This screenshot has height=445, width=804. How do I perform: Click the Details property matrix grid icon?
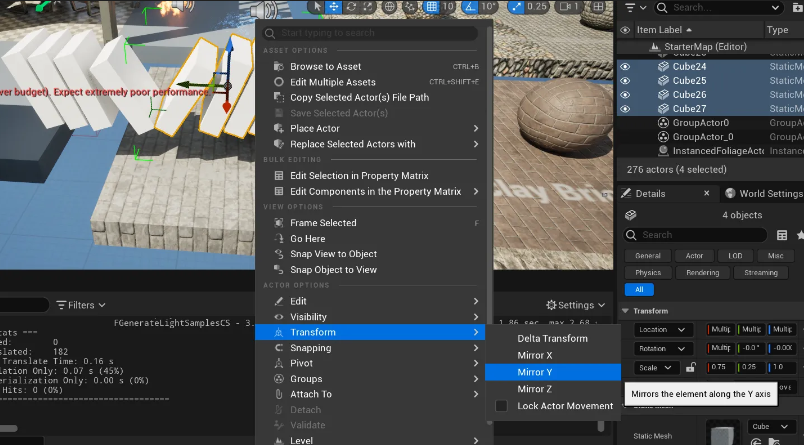click(782, 235)
